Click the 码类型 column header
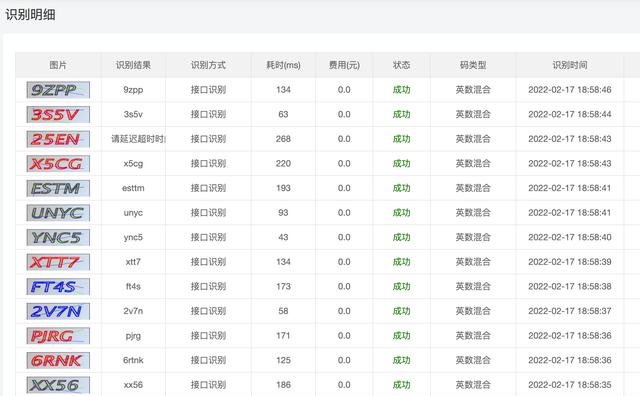Screen dimensions: 640x396 point(473,65)
